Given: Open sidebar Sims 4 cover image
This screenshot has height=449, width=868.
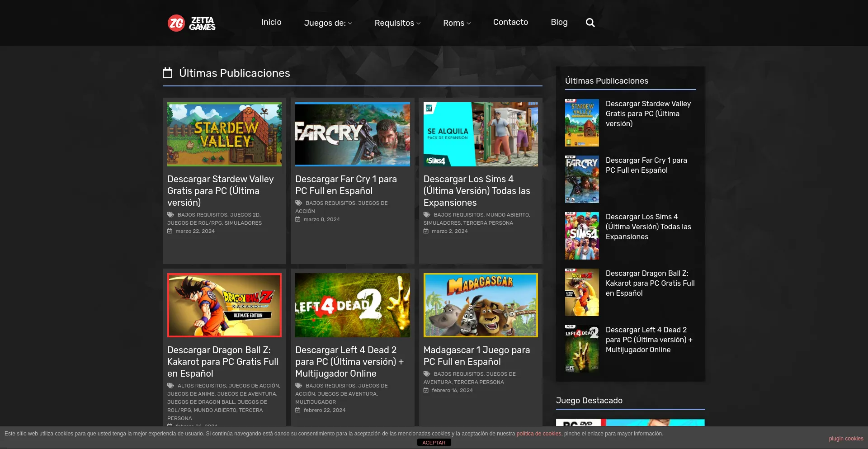Looking at the screenshot, I should (582, 236).
